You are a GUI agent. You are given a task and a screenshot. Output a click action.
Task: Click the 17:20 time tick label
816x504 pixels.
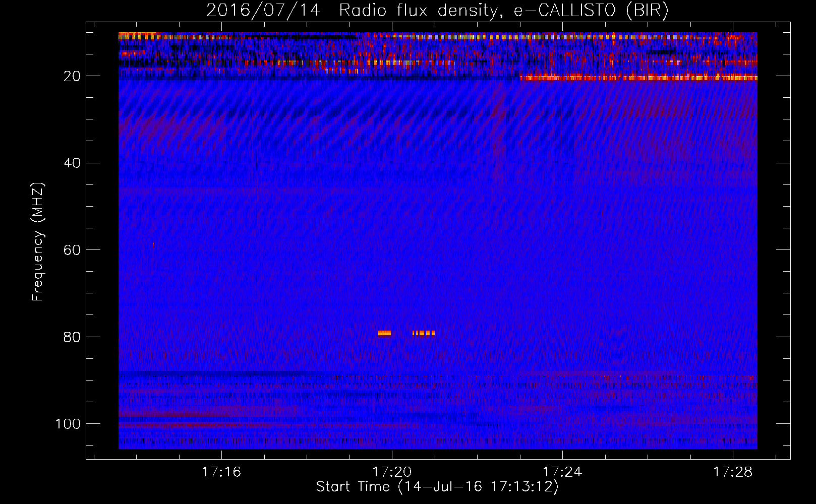[x=392, y=472]
